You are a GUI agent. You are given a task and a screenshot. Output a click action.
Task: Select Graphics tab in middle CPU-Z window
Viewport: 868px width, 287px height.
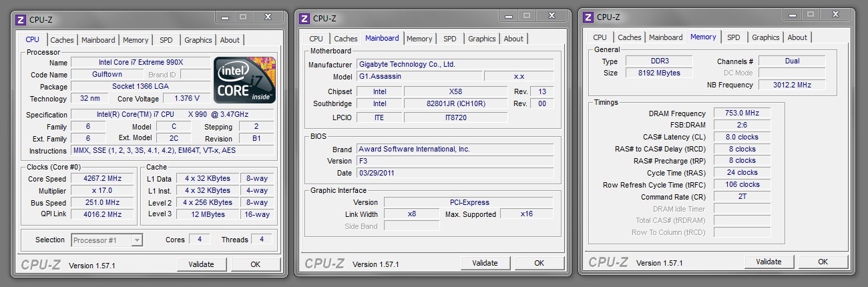(482, 39)
